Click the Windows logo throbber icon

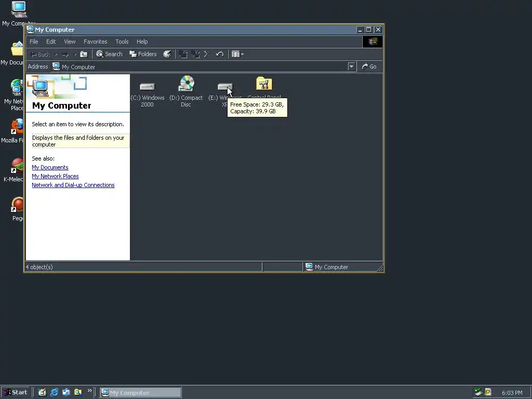[x=373, y=42]
